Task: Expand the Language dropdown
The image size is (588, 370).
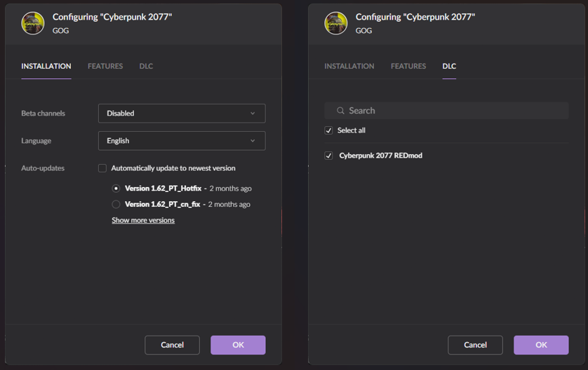Action: [x=182, y=141]
